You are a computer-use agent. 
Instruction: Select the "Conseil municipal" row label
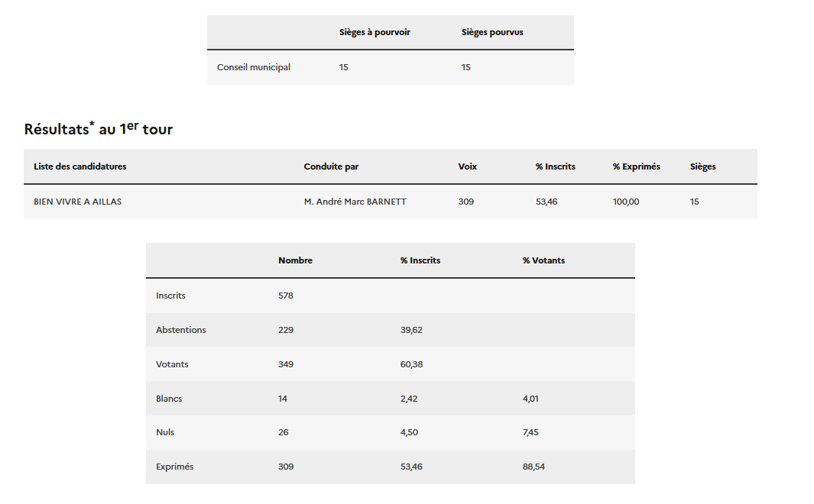[x=254, y=67]
